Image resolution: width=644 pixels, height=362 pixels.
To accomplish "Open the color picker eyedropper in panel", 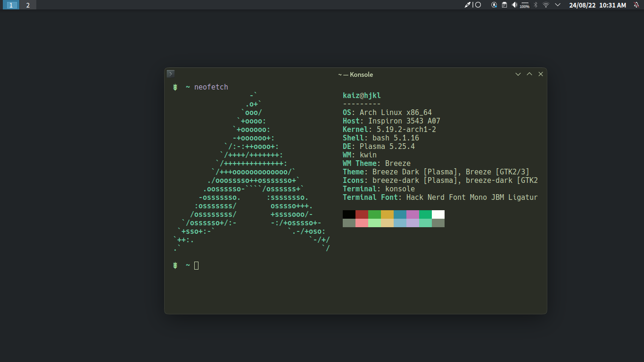I will point(468,5).
